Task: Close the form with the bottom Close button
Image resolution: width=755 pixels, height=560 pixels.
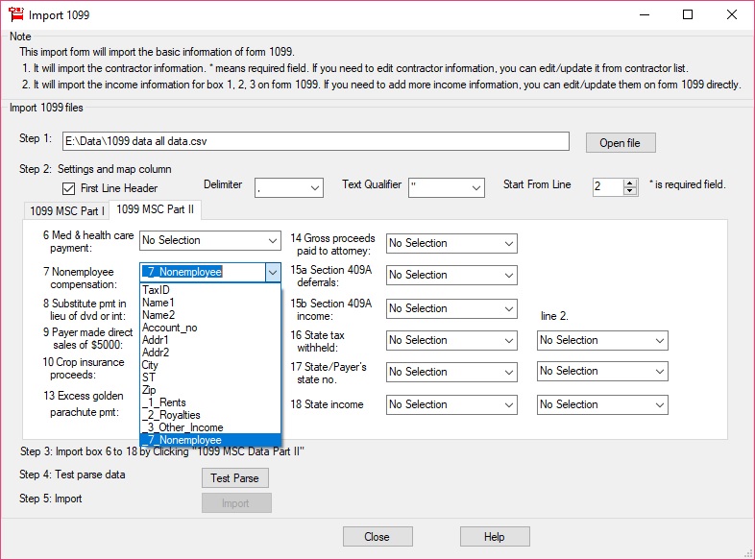Action: pos(377,537)
